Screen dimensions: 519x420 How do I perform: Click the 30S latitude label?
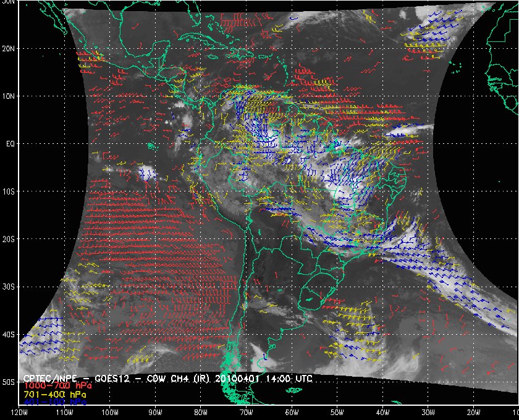pyautogui.click(x=8, y=287)
